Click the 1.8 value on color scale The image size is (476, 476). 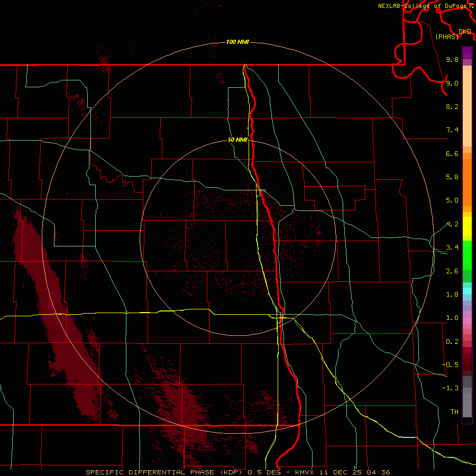click(452, 295)
